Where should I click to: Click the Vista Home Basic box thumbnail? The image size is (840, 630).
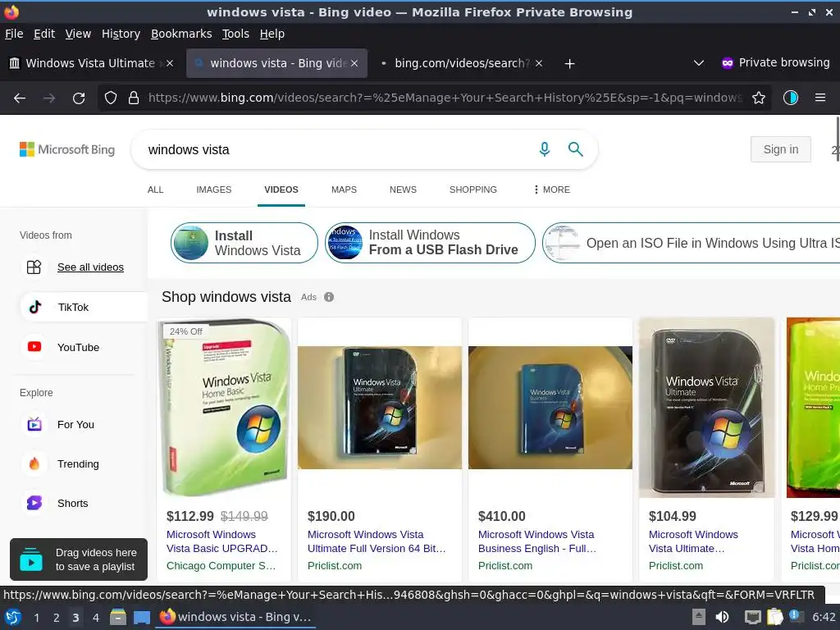click(225, 408)
